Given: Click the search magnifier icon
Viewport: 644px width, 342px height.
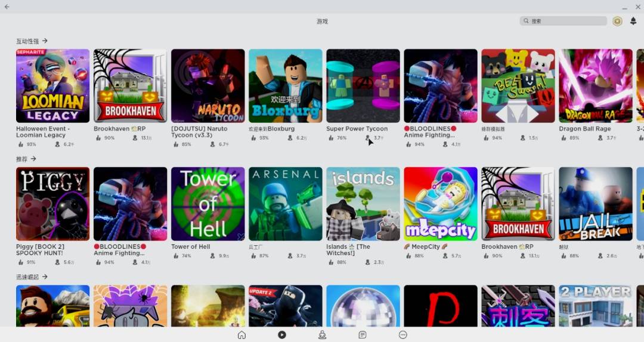Looking at the screenshot, I should pyautogui.click(x=526, y=20).
